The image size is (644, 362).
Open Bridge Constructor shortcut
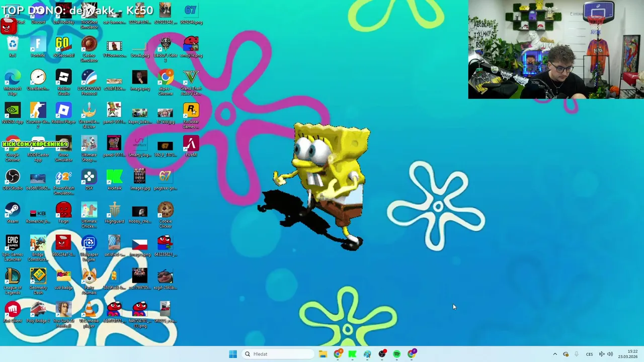(38, 249)
